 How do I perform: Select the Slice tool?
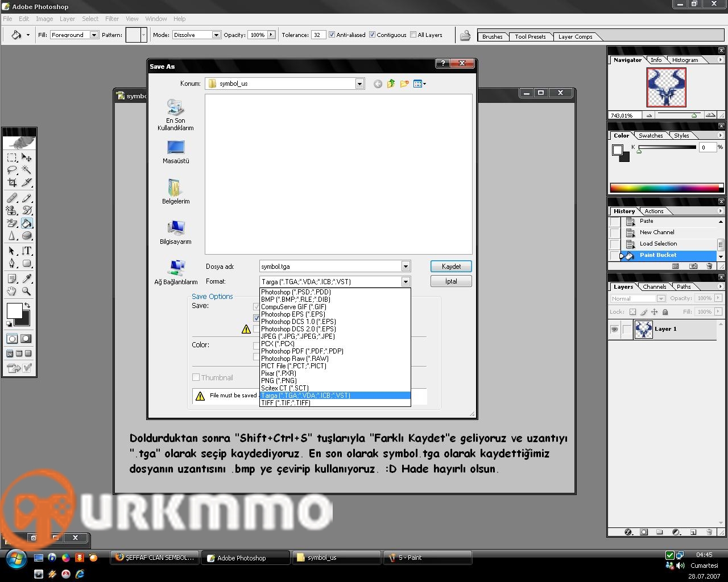point(26,182)
